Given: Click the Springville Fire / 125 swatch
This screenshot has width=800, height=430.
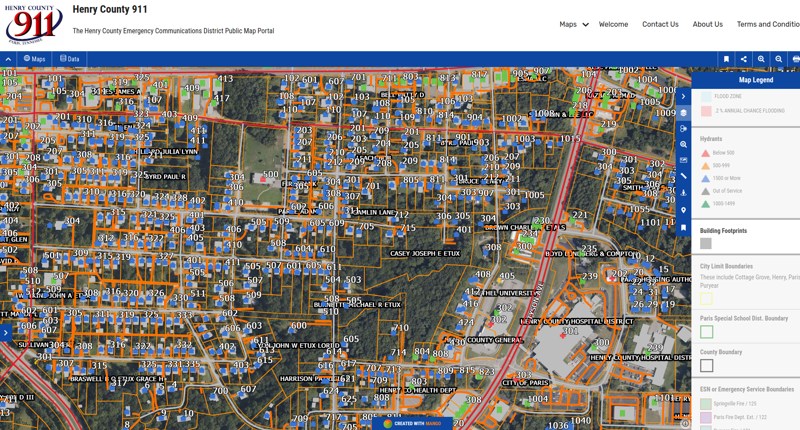Looking at the screenshot, I should tap(706, 403).
